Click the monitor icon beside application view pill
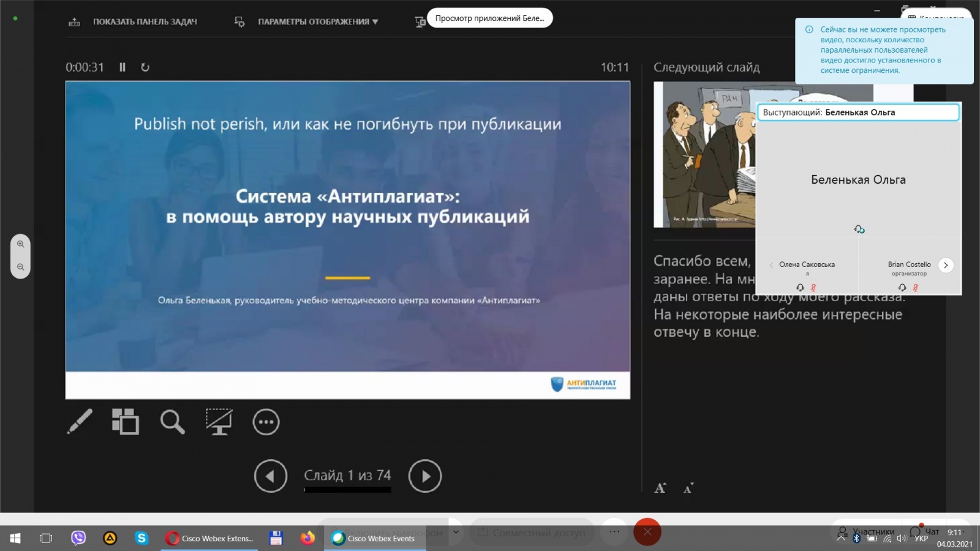Image resolution: width=980 pixels, height=551 pixels. coord(420,22)
